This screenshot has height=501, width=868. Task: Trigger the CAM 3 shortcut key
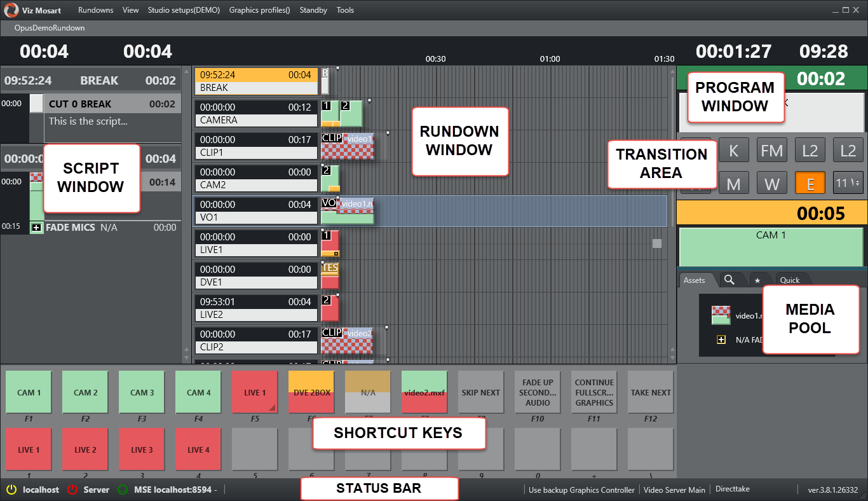(141, 392)
